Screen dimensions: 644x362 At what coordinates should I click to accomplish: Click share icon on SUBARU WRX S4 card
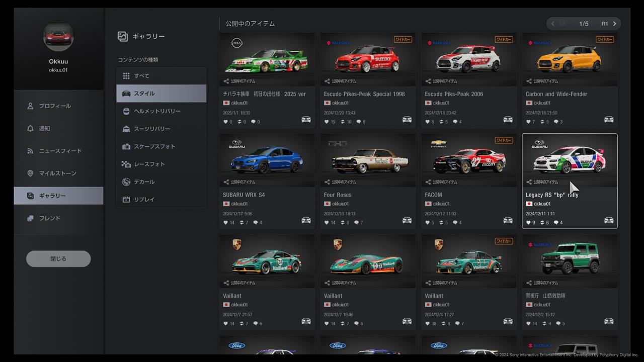226,182
